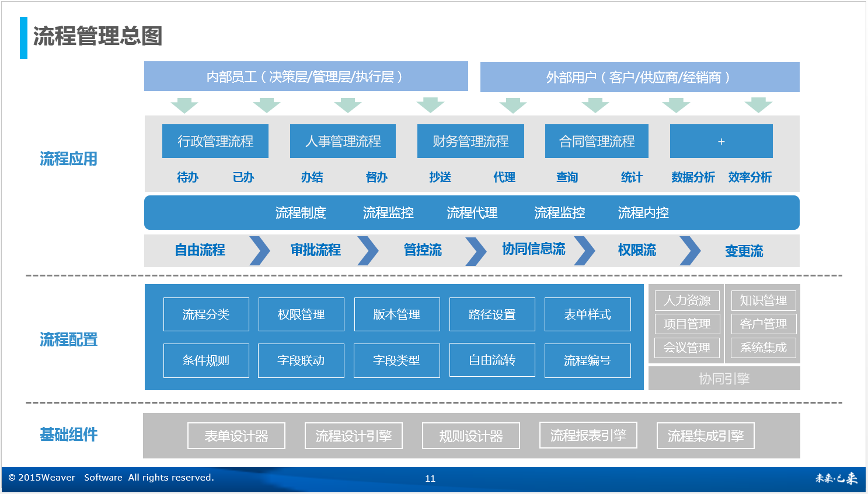
Task: Open the 财务管理流程 box
Action: coord(470,141)
